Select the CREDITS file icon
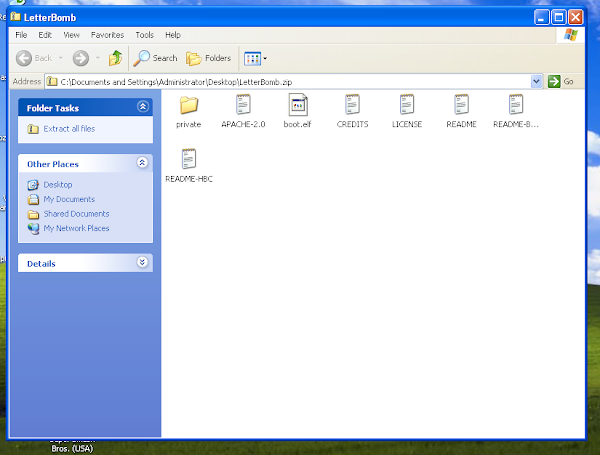This screenshot has height=455, width=600. coord(352,104)
